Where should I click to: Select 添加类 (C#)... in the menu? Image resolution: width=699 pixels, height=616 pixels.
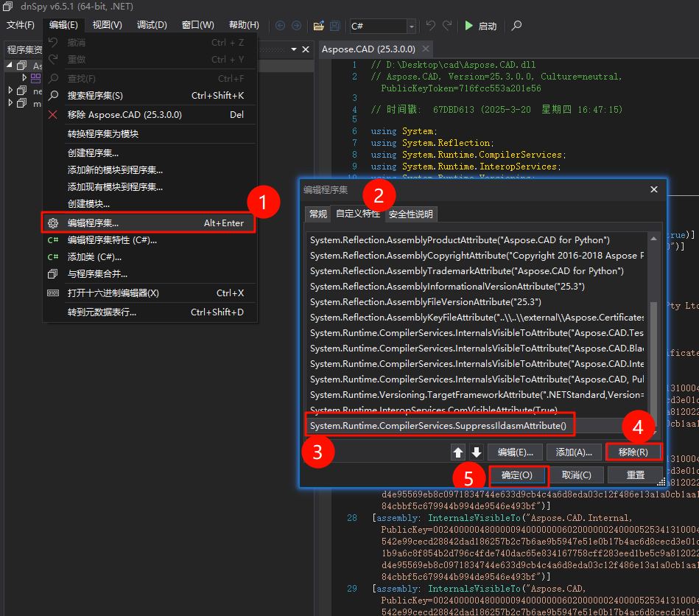pos(150,257)
